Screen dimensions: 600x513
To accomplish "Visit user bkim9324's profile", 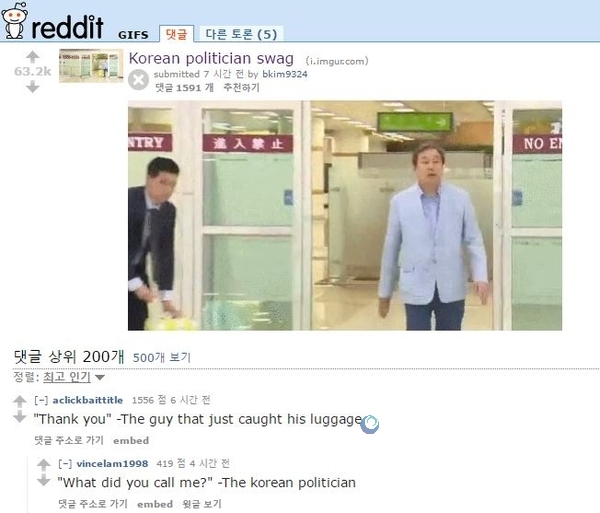I will [285, 74].
